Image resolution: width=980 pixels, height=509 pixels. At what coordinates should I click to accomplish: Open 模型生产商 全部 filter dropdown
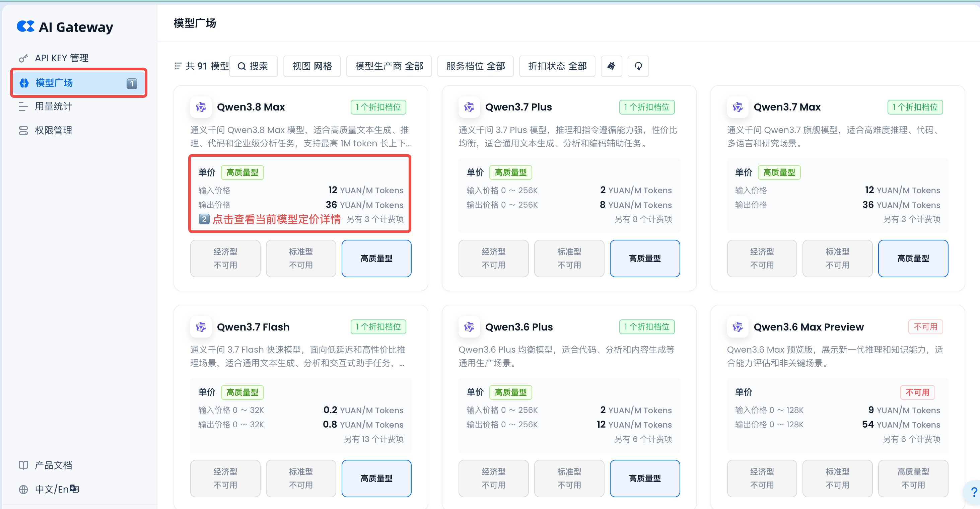click(x=389, y=66)
